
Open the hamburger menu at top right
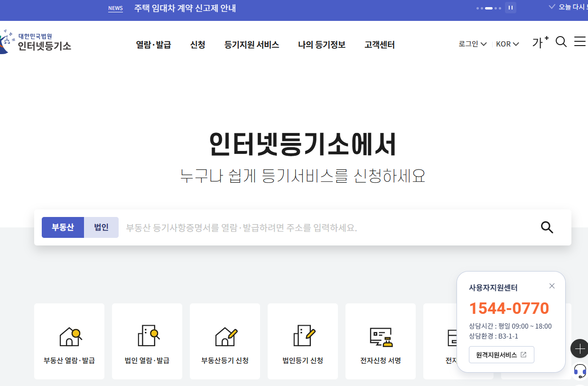579,41
